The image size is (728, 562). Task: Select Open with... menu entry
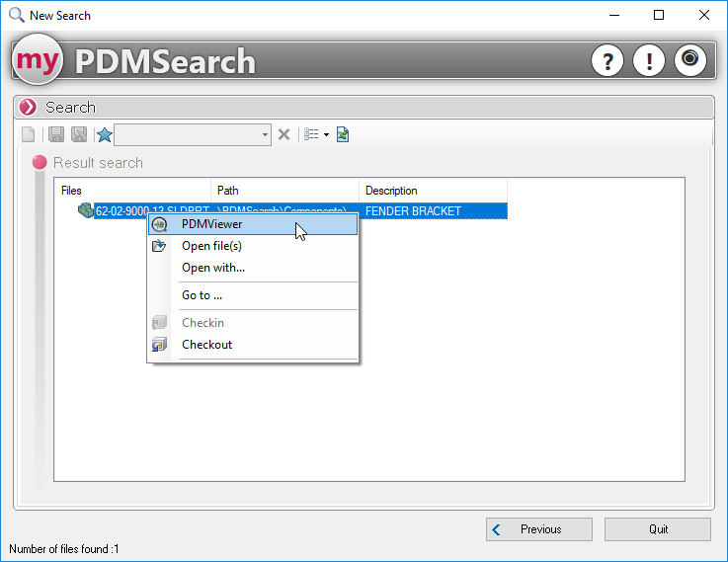click(213, 268)
